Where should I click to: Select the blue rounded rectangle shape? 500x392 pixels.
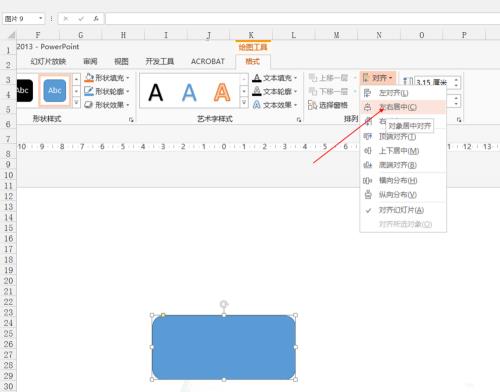click(x=224, y=347)
